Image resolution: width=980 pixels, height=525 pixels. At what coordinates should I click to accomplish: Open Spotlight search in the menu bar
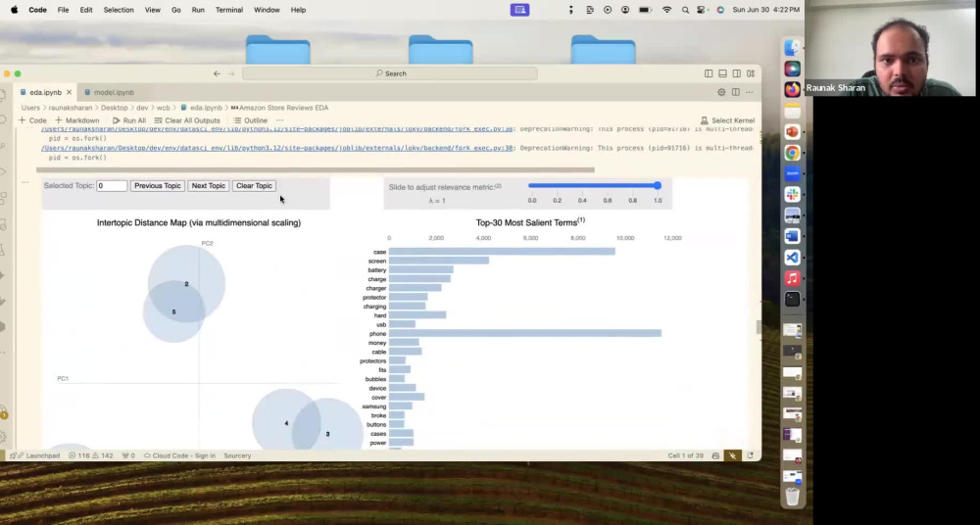(x=686, y=10)
